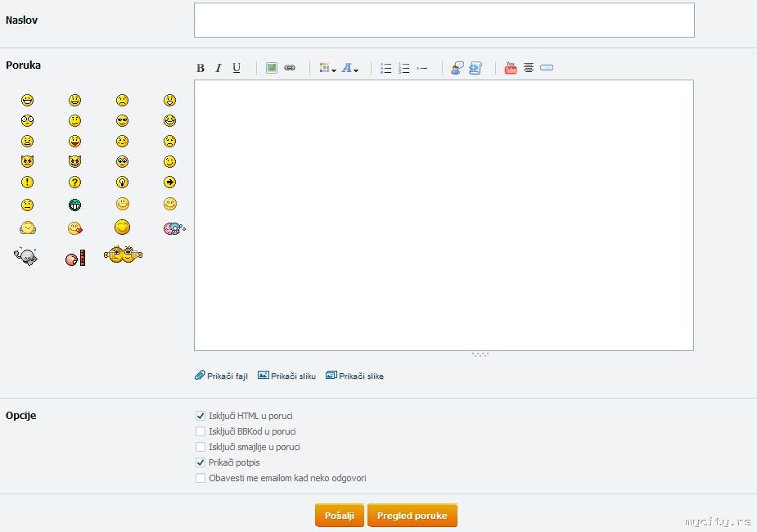Insert the large blushing closed-eyes smiley
Screen dimensions: 757x532
point(122,227)
